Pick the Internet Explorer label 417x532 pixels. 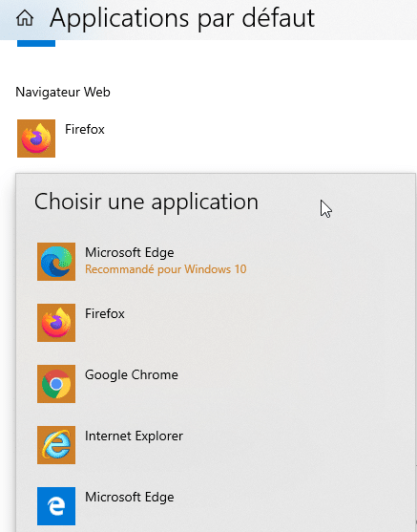coord(134,436)
